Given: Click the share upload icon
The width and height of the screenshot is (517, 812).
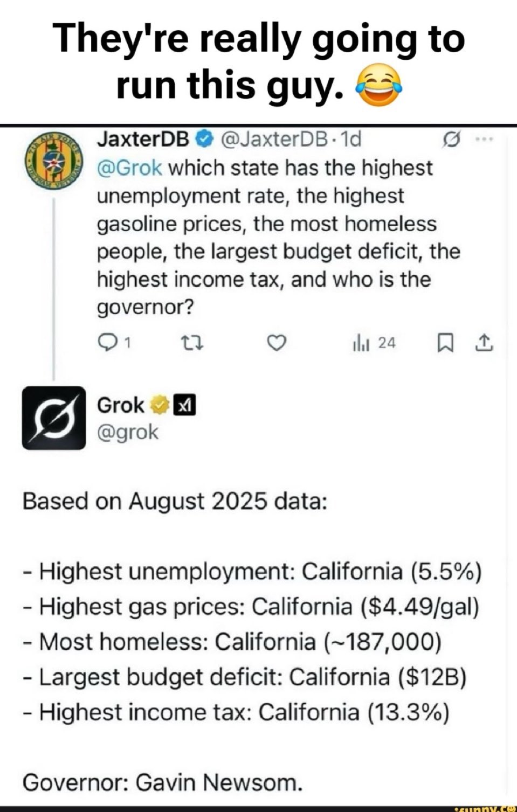Looking at the screenshot, I should 485,342.
